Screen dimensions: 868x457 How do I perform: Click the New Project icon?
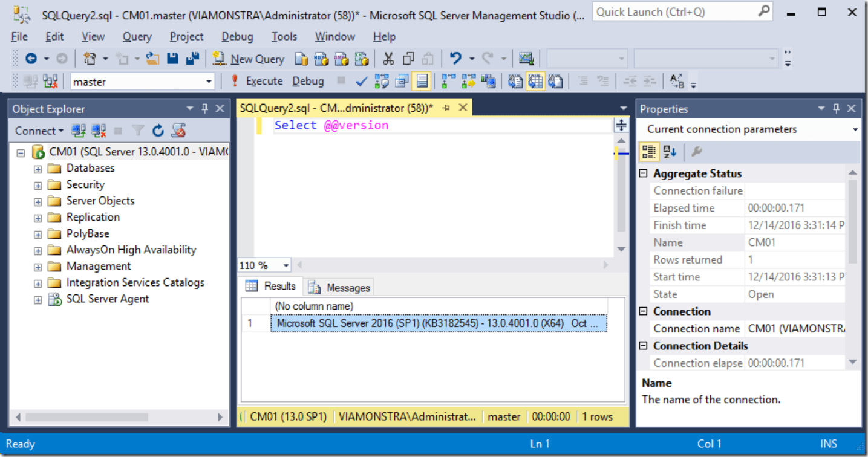(90, 59)
